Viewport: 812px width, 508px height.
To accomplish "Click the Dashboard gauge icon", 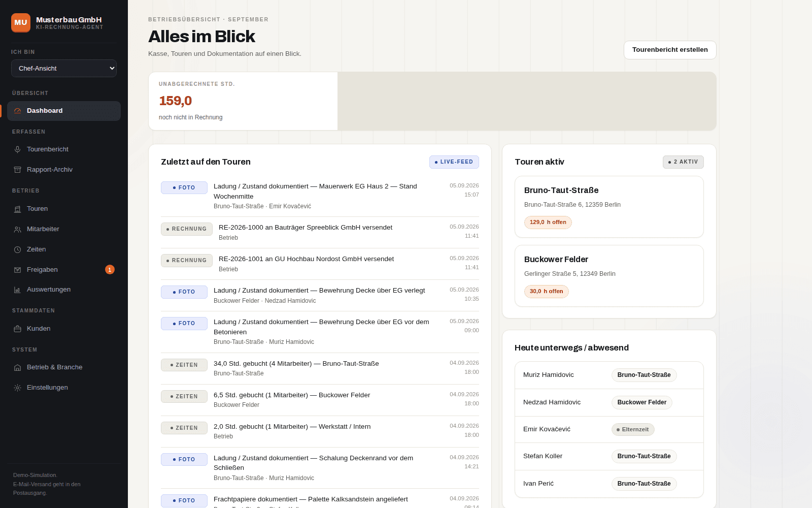I will (17, 111).
